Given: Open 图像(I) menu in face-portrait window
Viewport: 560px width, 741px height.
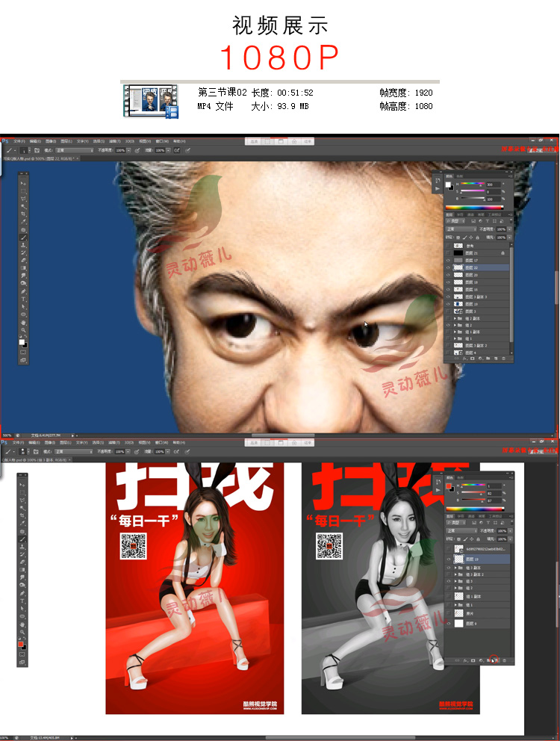Looking at the screenshot, I should pyautogui.click(x=51, y=141).
